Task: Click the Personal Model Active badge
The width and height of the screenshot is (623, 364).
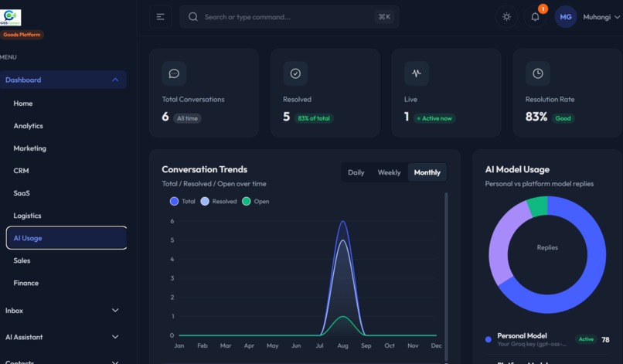Action: pos(586,339)
